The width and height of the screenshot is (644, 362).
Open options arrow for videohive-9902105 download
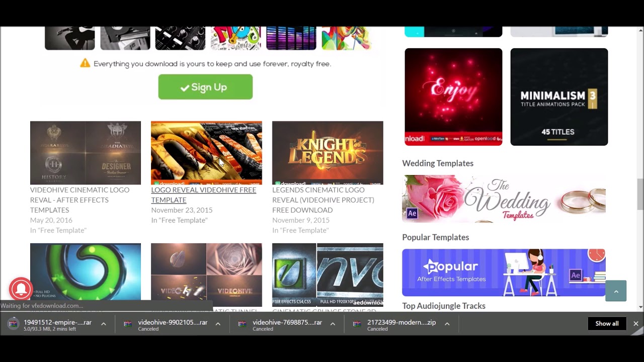click(x=218, y=324)
